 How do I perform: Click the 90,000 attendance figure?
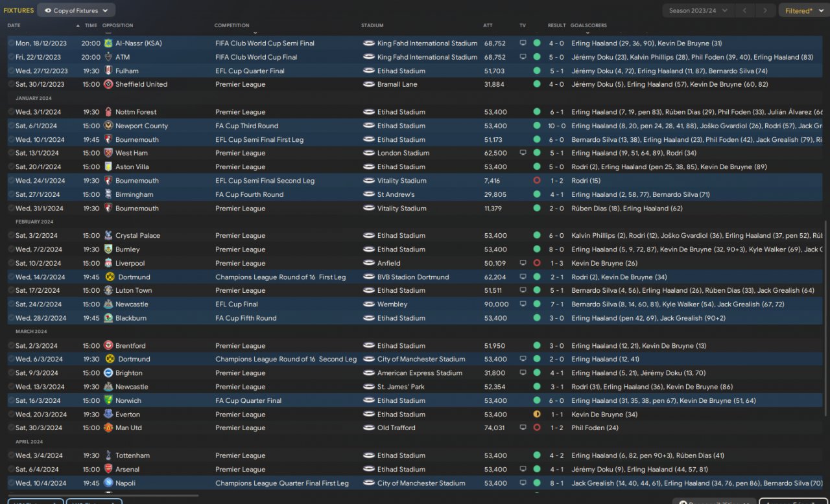496,304
